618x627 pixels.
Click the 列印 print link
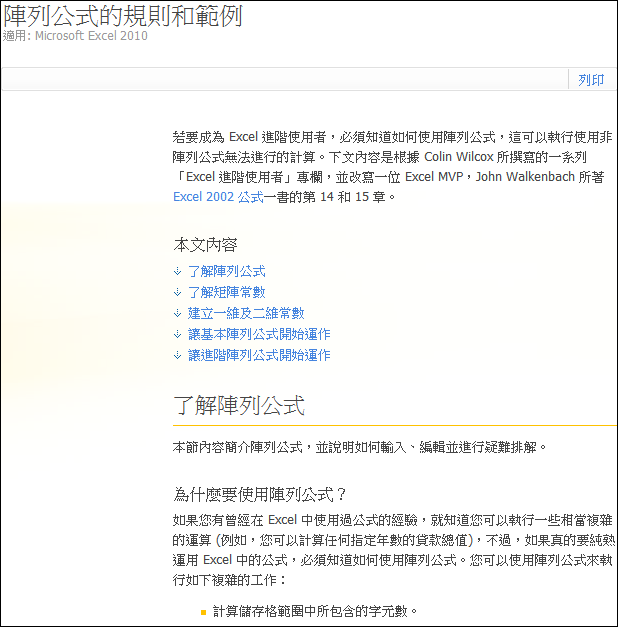tap(591, 80)
